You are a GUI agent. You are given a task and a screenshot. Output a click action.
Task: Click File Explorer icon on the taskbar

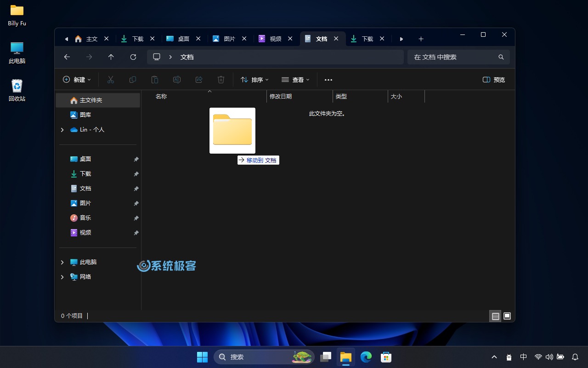pyautogui.click(x=346, y=357)
